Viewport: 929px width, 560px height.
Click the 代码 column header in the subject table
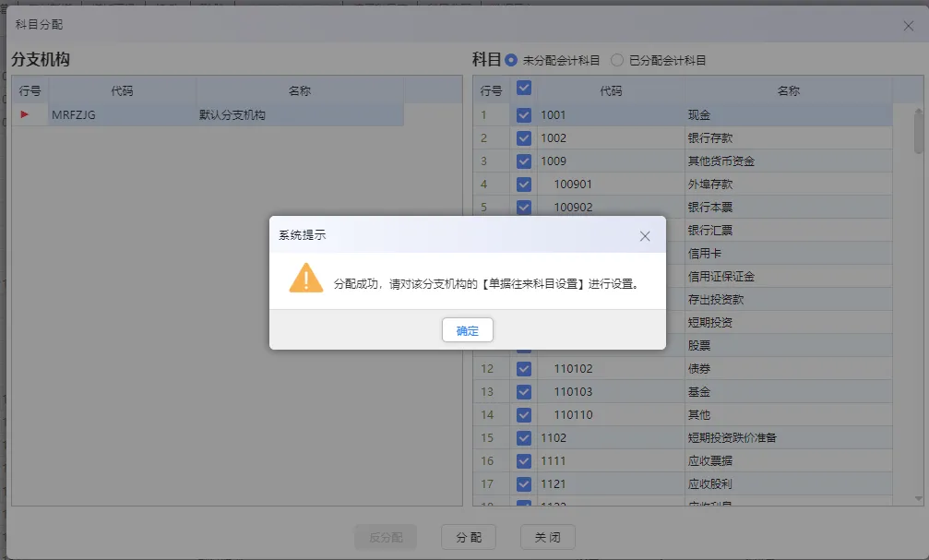[x=611, y=90]
